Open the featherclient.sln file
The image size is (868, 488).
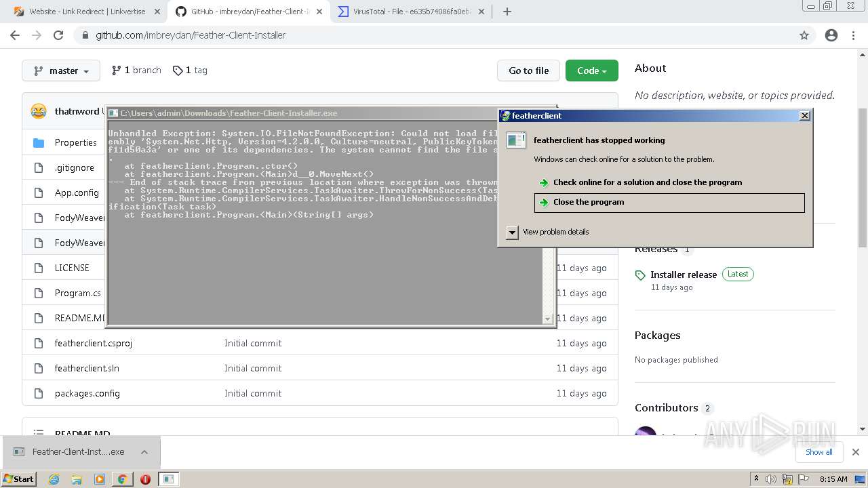87,368
